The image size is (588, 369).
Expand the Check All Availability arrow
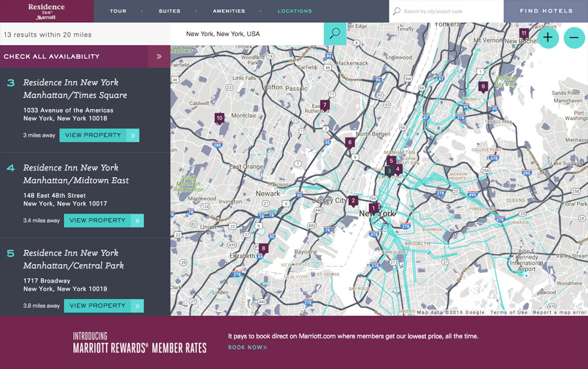point(159,57)
